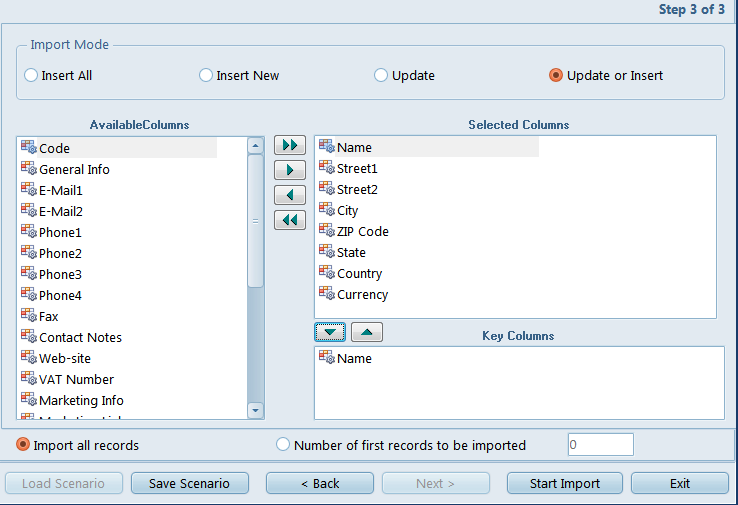The height and width of the screenshot is (505, 738).
Task: Click the move all columns right double-arrow button
Action: pyautogui.click(x=289, y=145)
